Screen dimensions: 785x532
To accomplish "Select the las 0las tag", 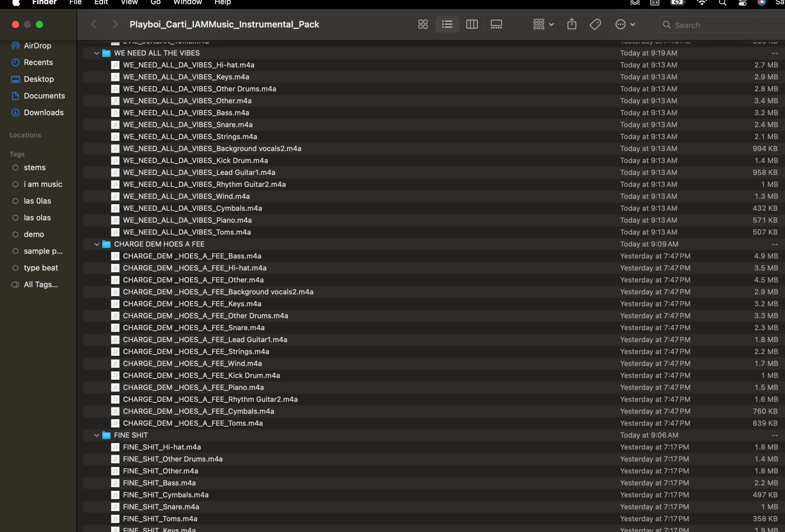I will (x=38, y=201).
